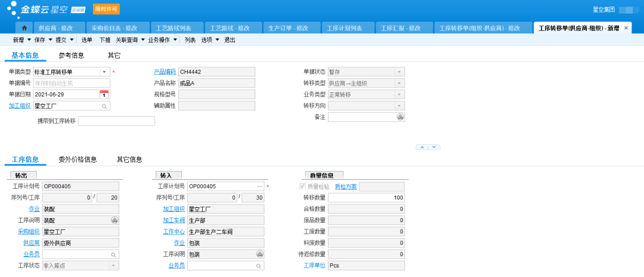Follow the 供应商 link in 转出

[31, 243]
